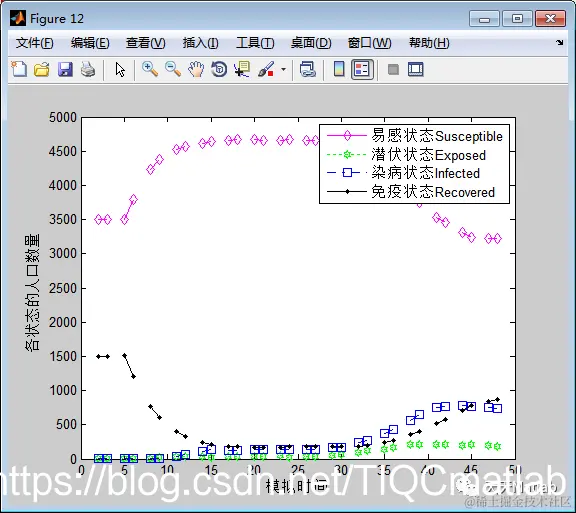Select the Pan hand tool
Image resolution: width=576 pixels, height=513 pixels.
tap(196, 69)
